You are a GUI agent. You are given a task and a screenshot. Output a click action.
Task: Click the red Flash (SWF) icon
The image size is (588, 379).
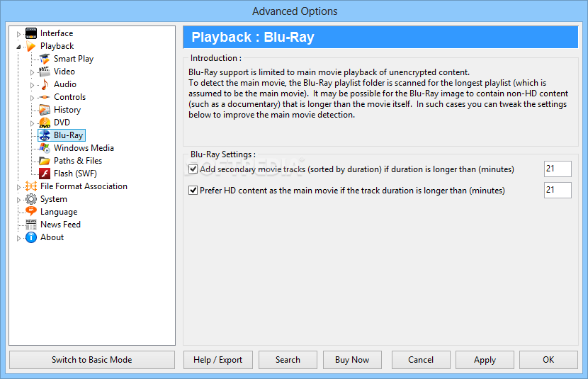coord(45,174)
